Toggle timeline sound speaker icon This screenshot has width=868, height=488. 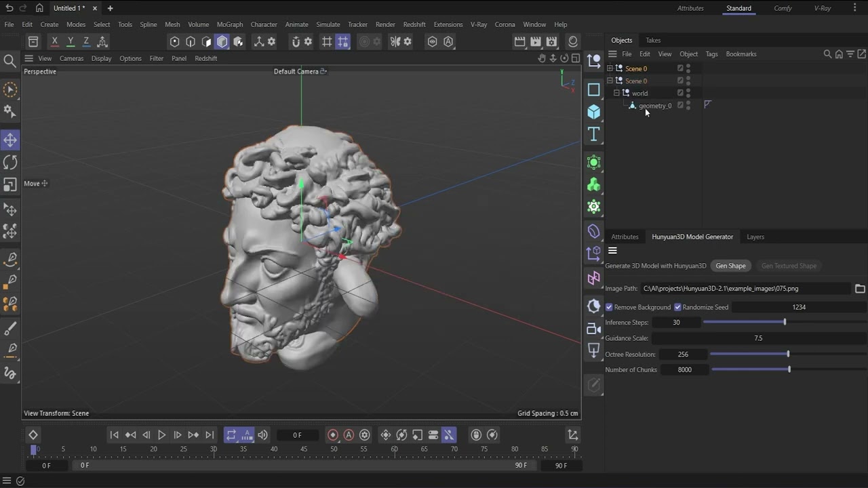[x=262, y=435]
